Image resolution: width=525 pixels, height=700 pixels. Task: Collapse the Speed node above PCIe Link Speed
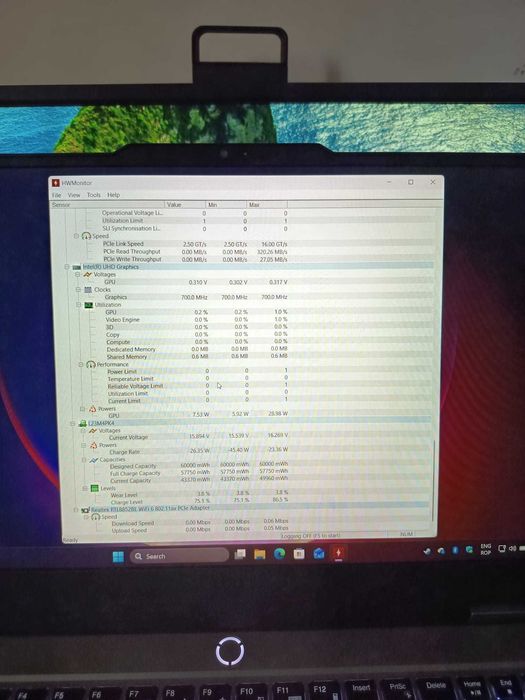tap(76, 236)
